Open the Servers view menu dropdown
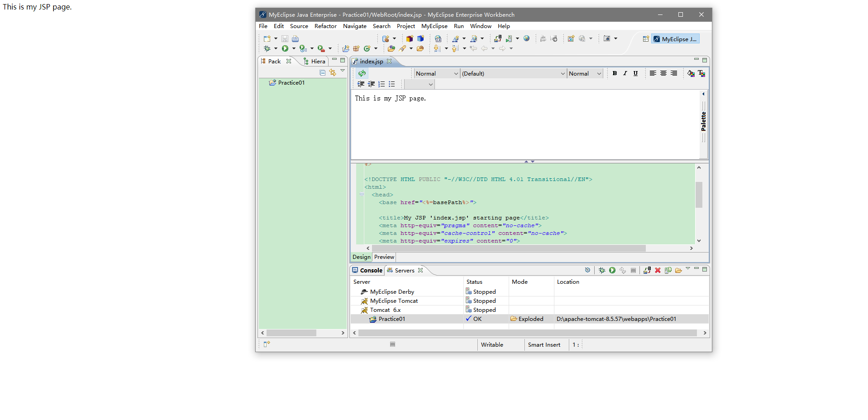 click(x=687, y=268)
